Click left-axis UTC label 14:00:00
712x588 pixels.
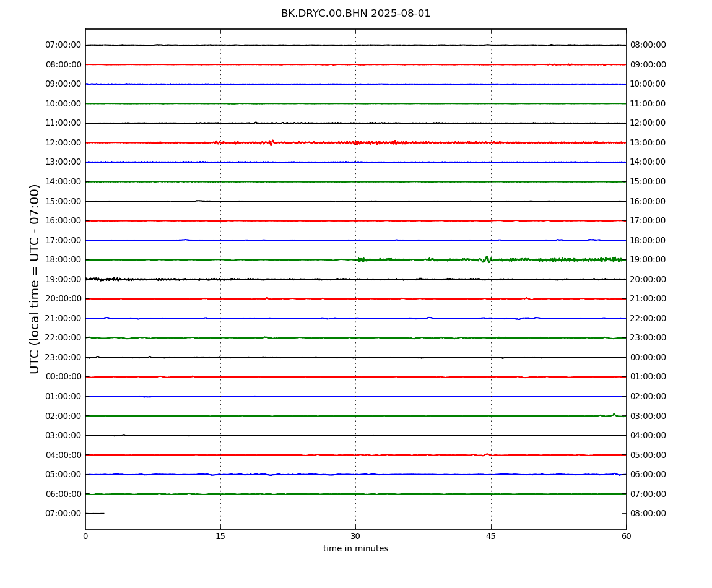coord(63,181)
